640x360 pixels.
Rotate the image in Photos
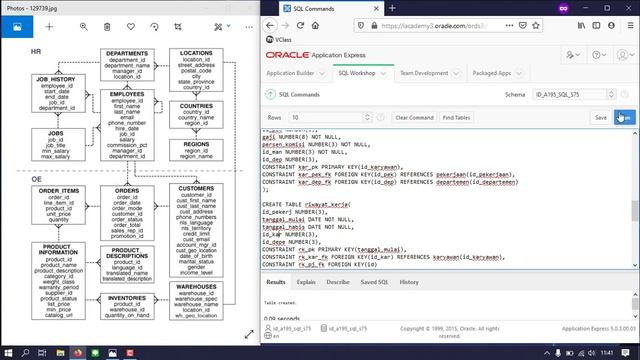coord(154,27)
